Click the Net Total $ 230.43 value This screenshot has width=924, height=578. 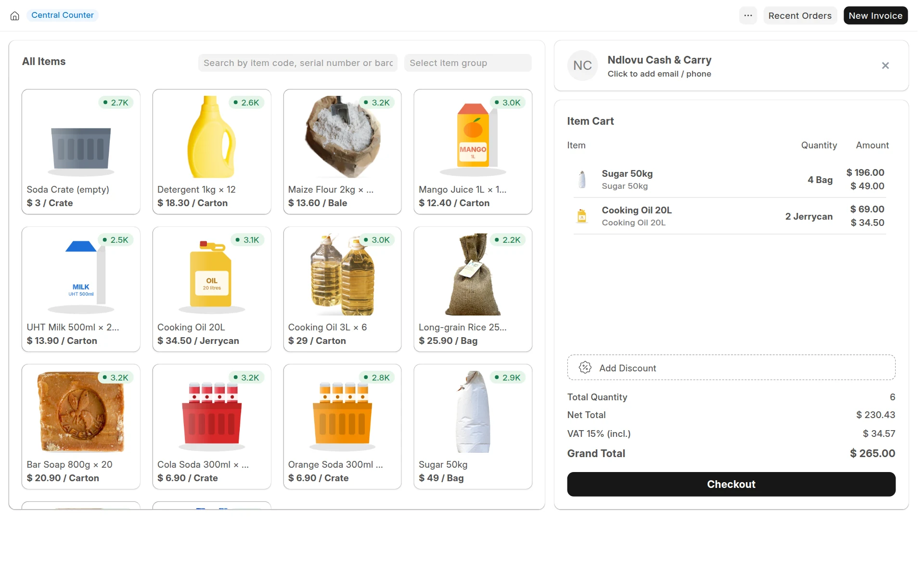[875, 415]
